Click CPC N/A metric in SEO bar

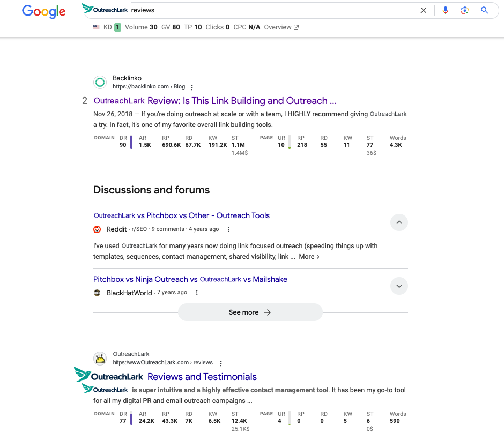tap(247, 27)
